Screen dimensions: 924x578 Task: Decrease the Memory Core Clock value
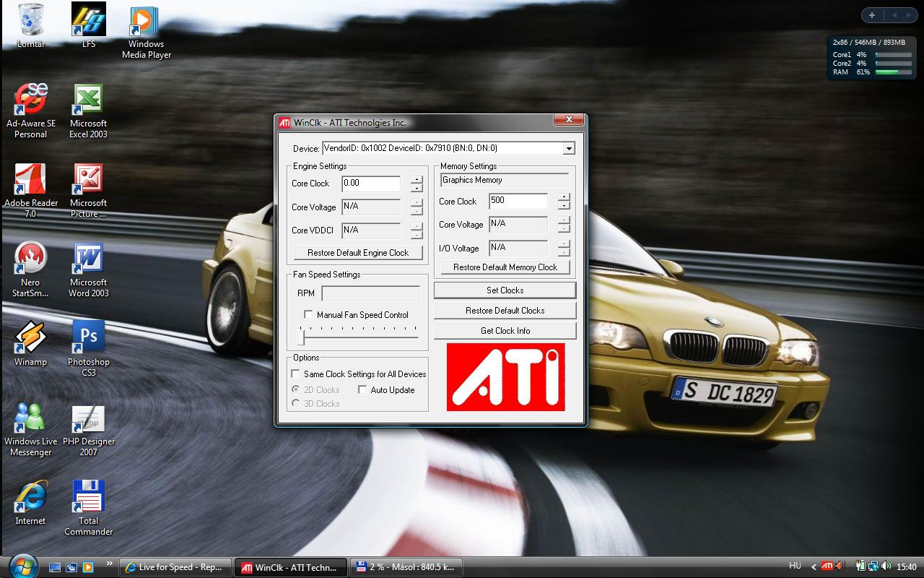click(564, 205)
